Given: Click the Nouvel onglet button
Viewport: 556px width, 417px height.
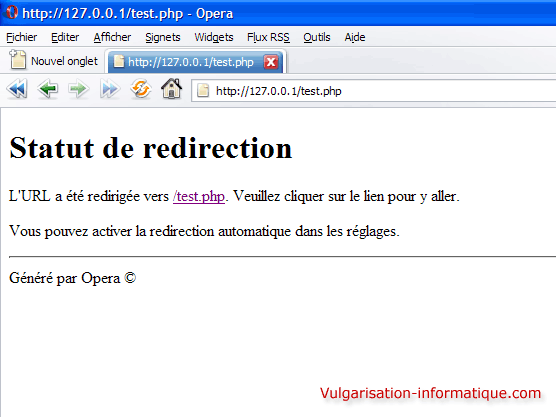Looking at the screenshot, I should [x=54, y=61].
